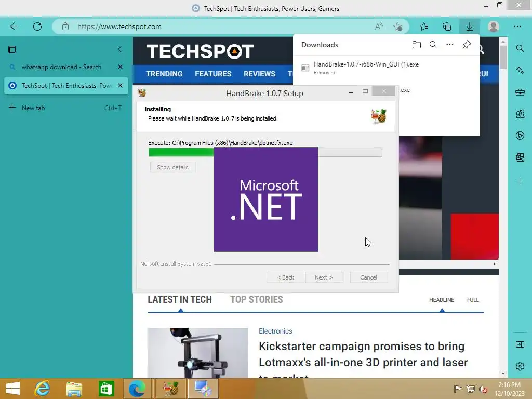Close the whatsapp download - Search tab
532x399 pixels.
click(120, 67)
